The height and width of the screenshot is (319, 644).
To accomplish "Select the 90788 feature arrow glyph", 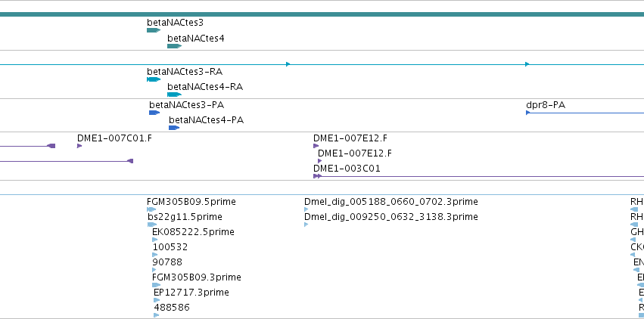I will (x=154, y=270).
